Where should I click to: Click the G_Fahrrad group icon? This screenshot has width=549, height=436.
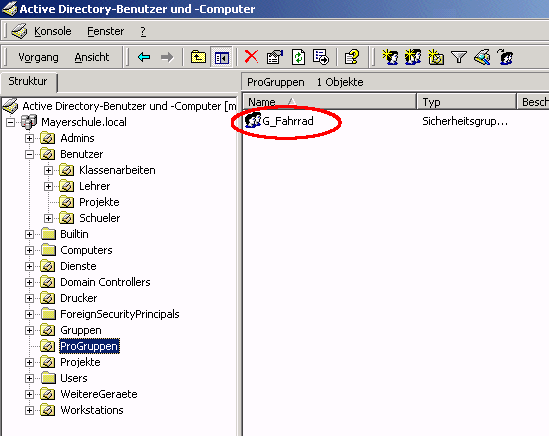click(x=253, y=121)
